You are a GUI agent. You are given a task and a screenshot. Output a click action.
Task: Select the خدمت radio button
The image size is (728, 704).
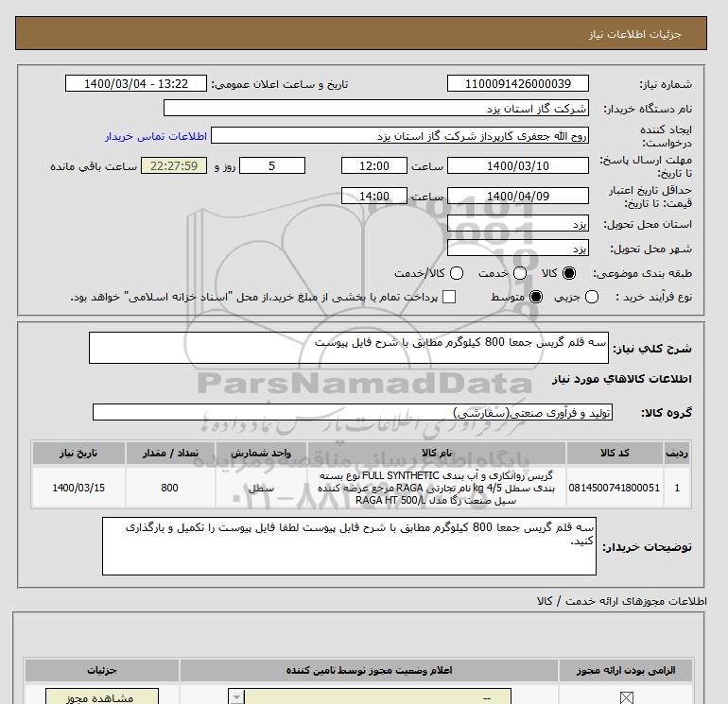(520, 273)
